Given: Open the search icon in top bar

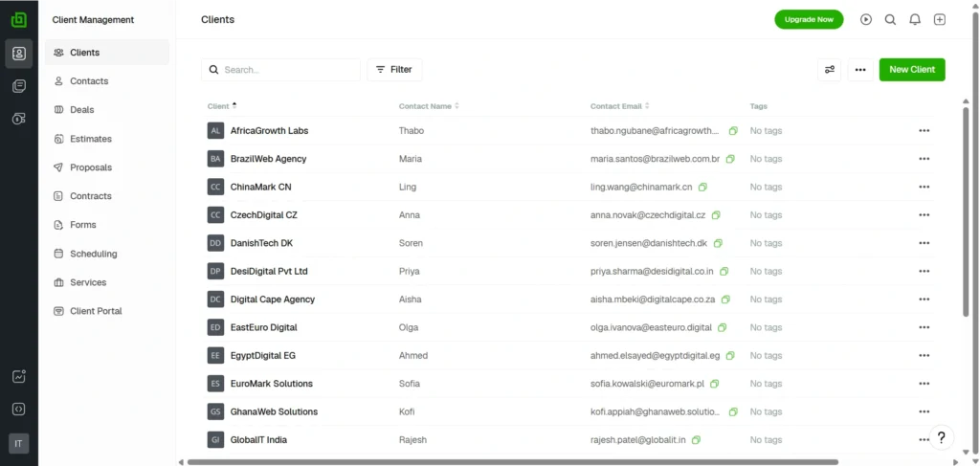Looking at the screenshot, I should point(890,19).
